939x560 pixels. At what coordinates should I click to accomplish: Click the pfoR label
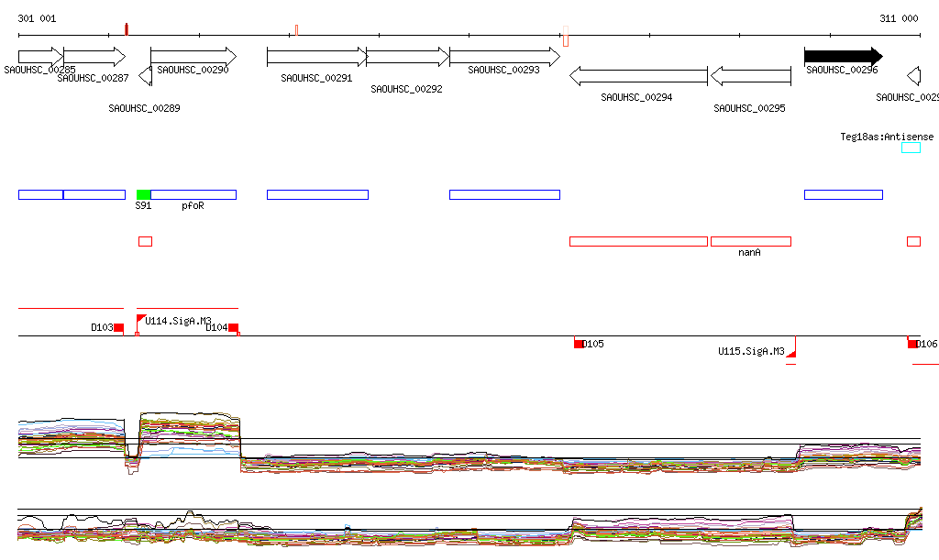point(193,206)
